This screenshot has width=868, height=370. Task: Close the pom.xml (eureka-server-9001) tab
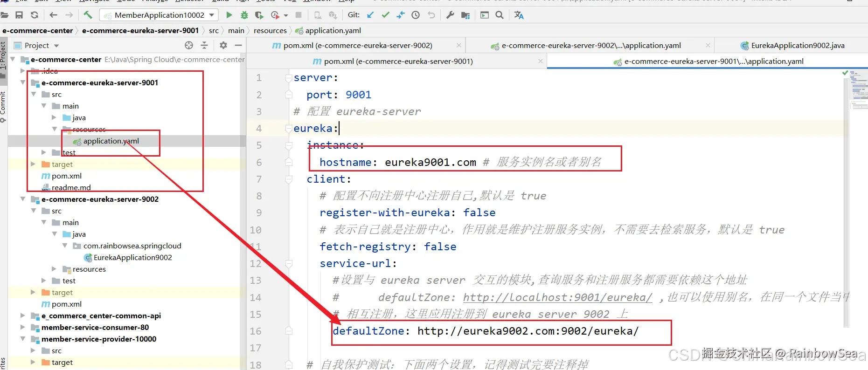(x=541, y=61)
